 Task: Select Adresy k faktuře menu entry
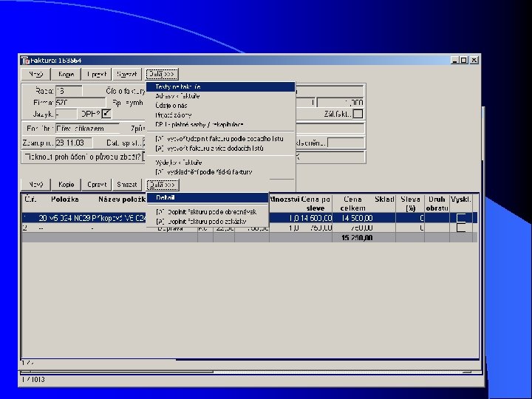[220, 96]
